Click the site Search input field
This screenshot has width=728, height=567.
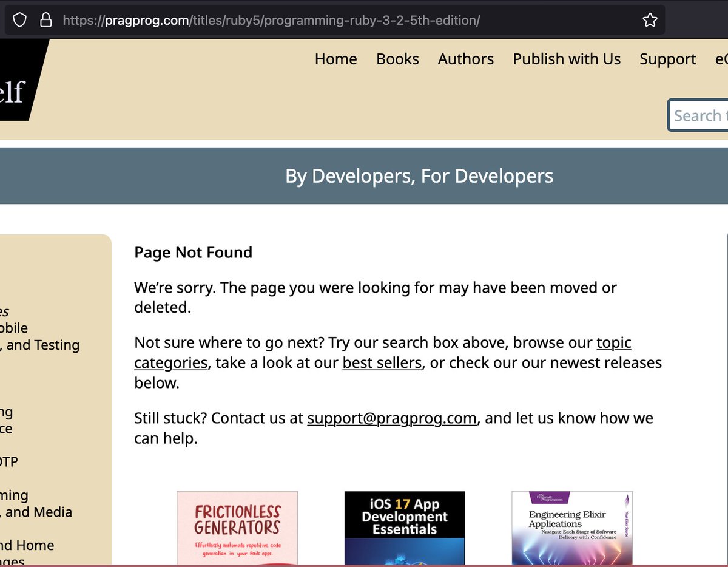(698, 115)
